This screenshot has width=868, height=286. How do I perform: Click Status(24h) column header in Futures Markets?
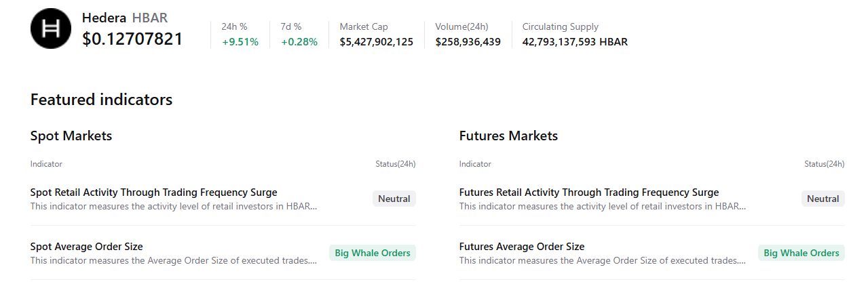[824, 164]
